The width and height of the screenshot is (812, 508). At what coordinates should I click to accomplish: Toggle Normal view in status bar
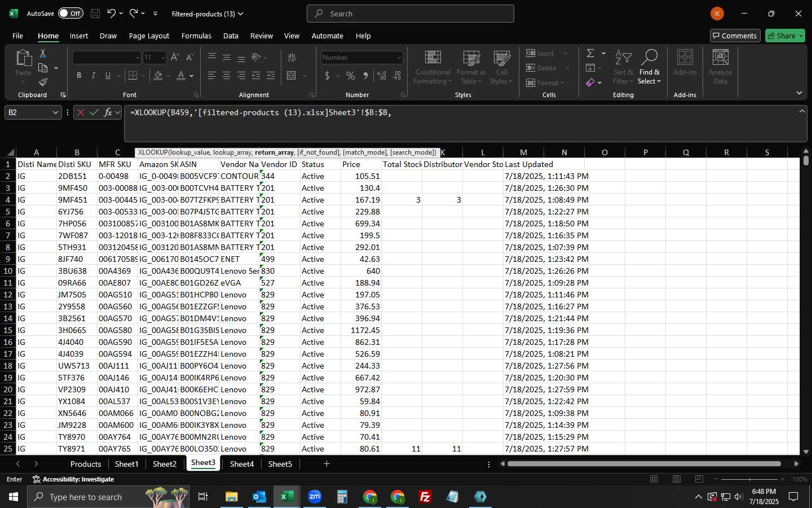pyautogui.click(x=654, y=479)
